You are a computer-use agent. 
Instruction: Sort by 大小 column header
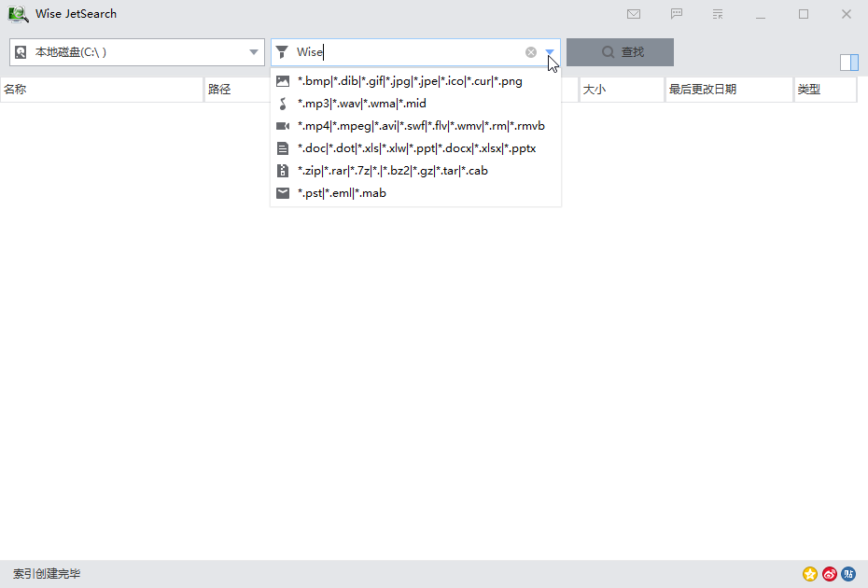(622, 90)
